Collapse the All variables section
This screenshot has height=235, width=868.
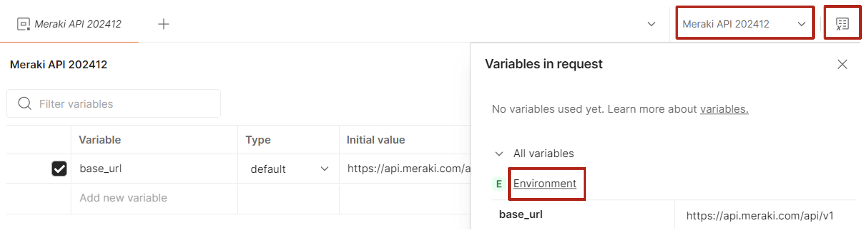point(499,154)
